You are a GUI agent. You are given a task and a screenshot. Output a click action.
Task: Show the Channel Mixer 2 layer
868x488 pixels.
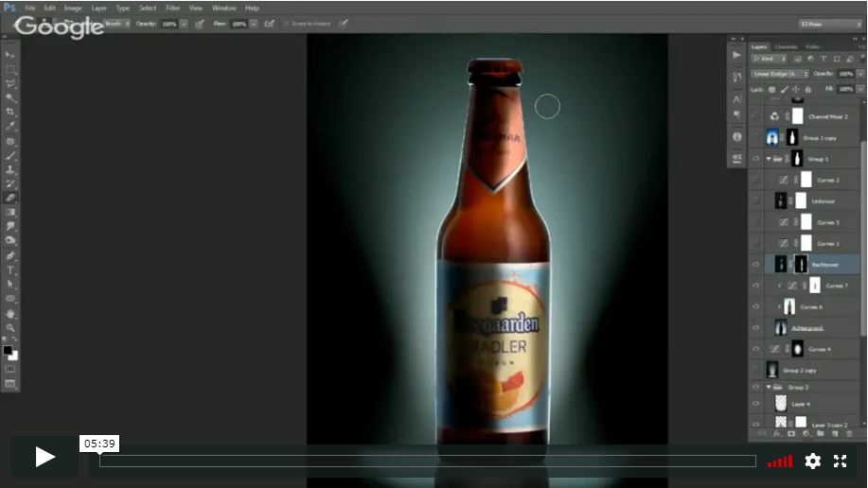click(x=756, y=116)
